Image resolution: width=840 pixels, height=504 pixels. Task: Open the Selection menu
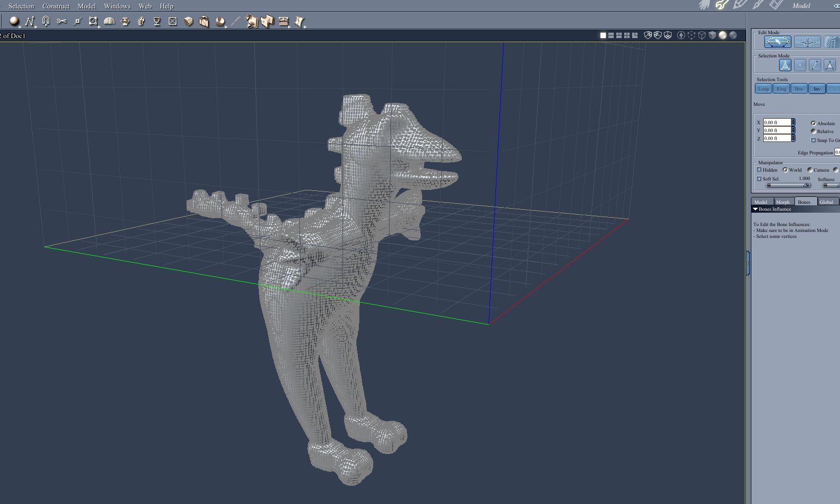[x=21, y=6]
